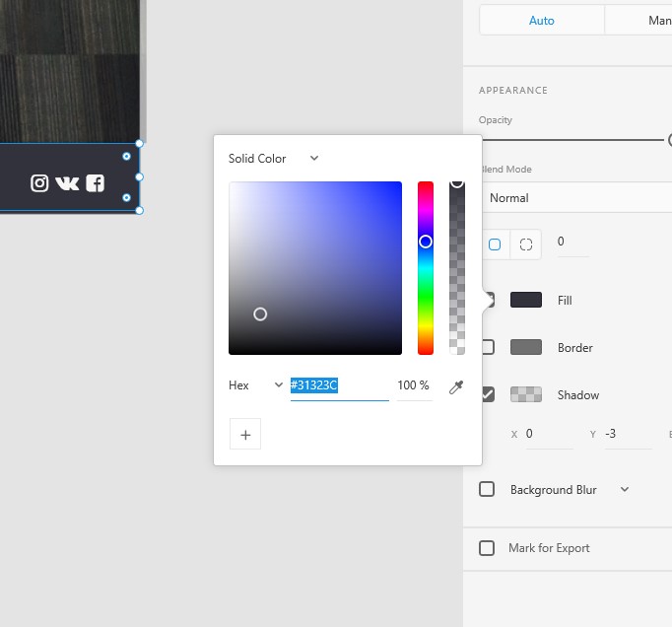
Task: Click the hex value field #31323C
Action: point(339,385)
